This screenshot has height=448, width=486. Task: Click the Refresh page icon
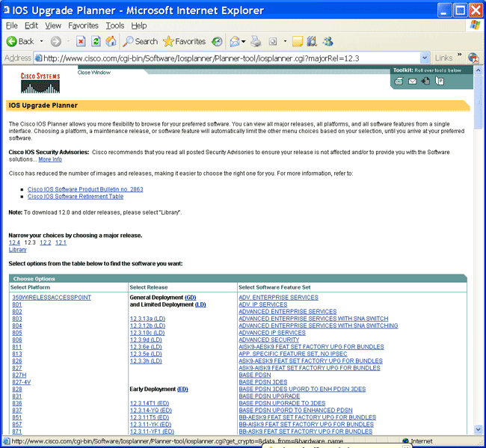coord(96,41)
